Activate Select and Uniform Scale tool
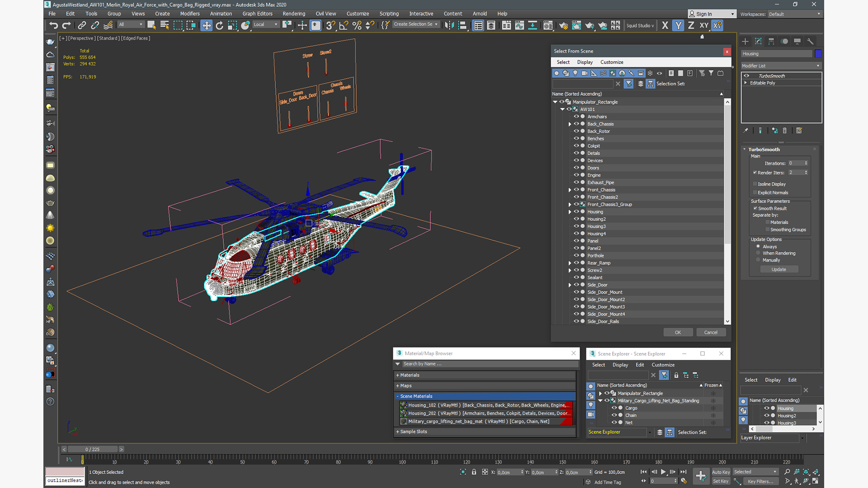This screenshot has width=868, height=488. (x=232, y=25)
